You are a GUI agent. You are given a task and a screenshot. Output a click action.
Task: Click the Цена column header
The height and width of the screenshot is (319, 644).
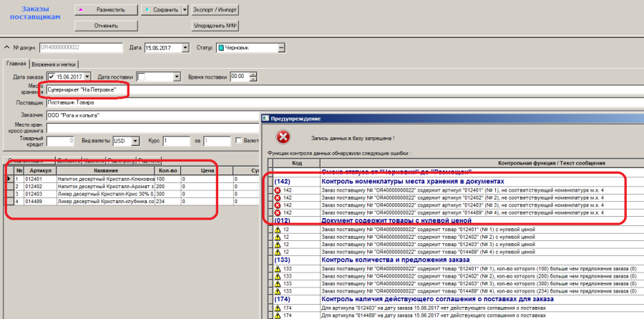[207, 170]
